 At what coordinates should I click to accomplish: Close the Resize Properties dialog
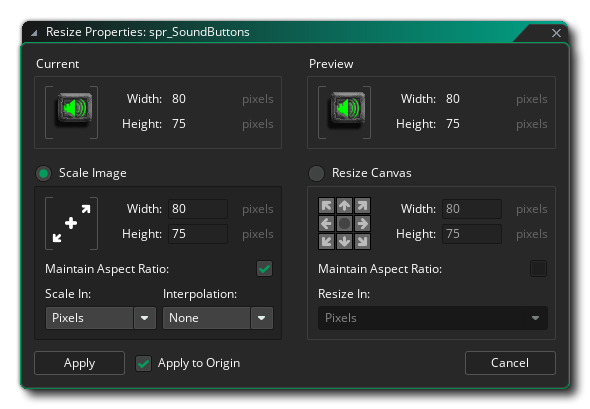(556, 33)
